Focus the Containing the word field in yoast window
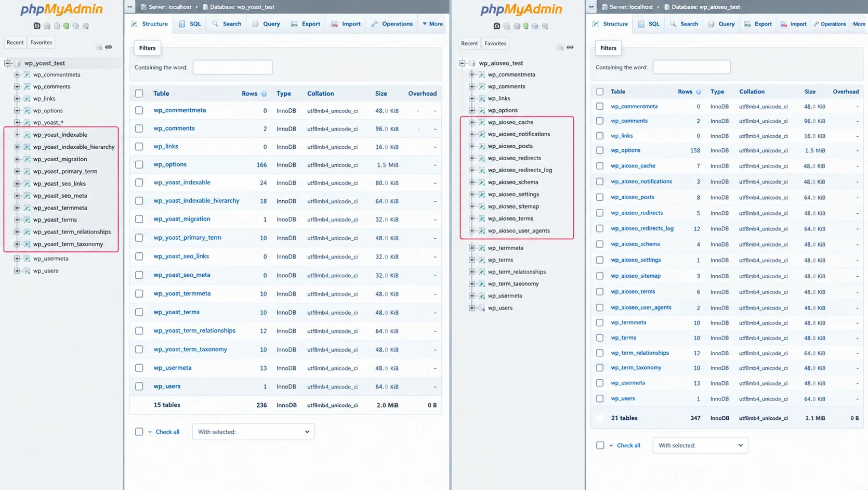868x490 pixels. pos(232,67)
